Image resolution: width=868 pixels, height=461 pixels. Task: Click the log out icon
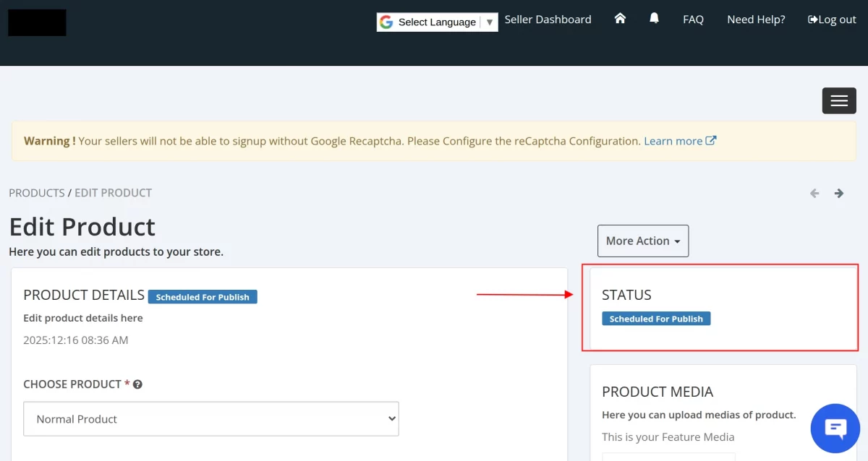coord(812,19)
